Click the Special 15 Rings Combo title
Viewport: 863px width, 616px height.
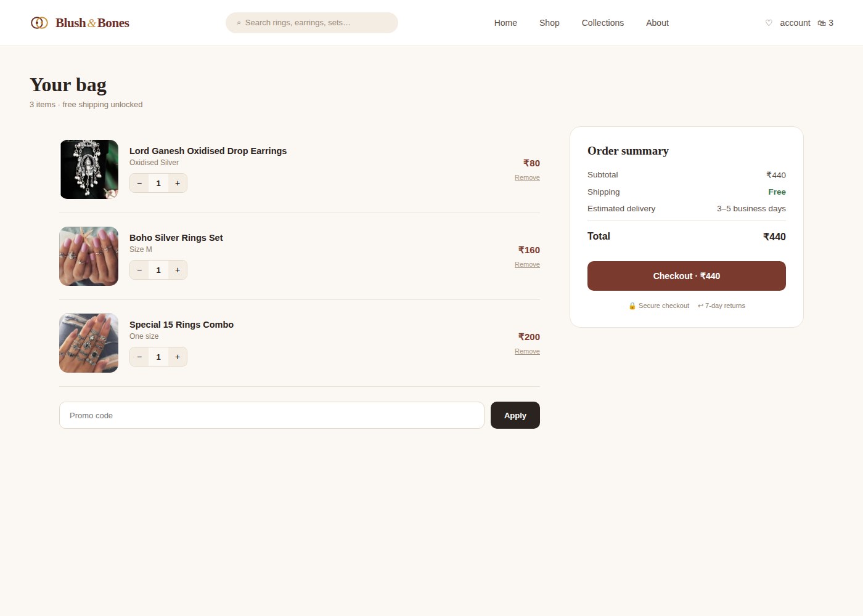coord(181,325)
